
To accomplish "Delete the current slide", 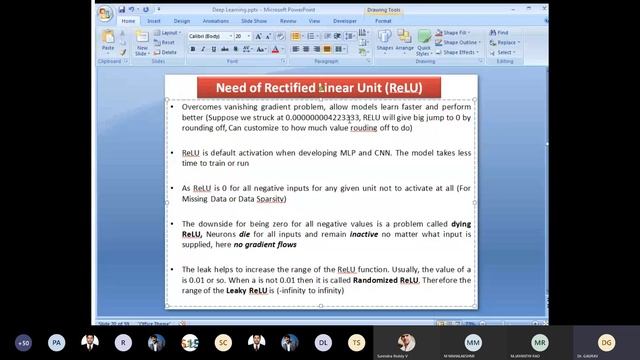I will point(165,52).
